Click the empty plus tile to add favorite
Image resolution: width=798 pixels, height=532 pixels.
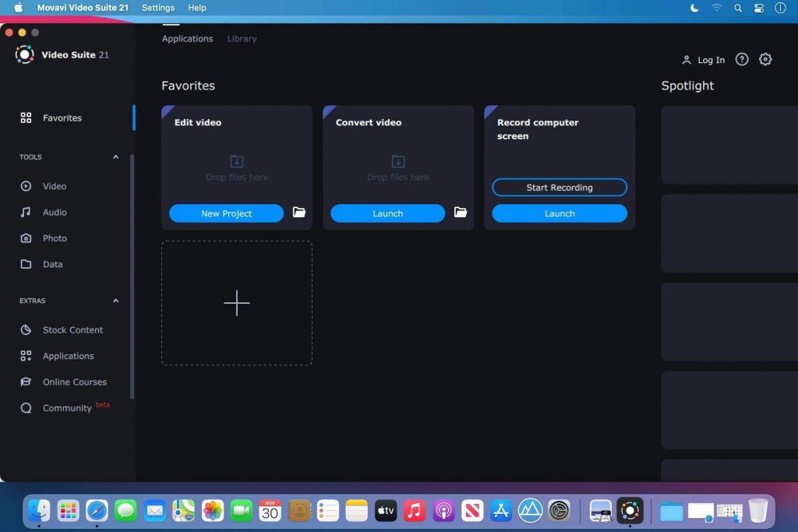pos(236,303)
